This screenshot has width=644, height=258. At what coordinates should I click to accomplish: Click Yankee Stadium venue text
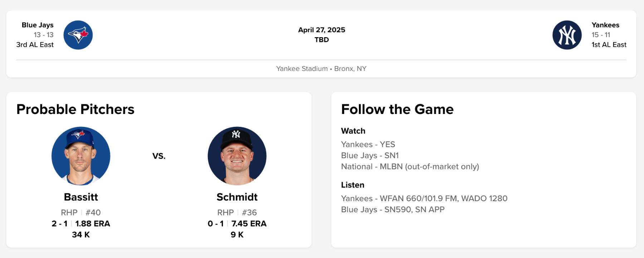[x=302, y=69]
